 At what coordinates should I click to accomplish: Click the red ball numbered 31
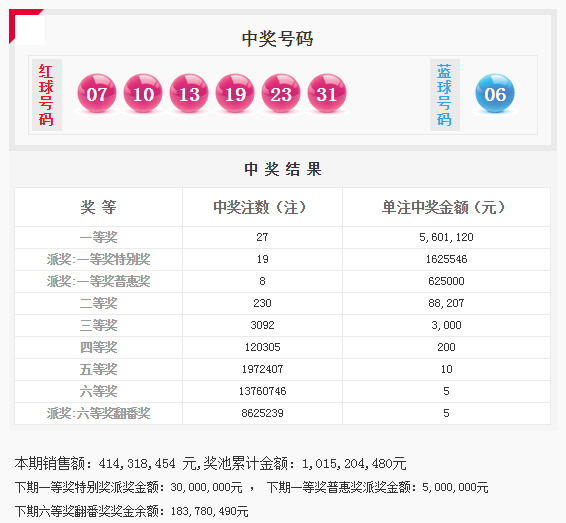click(327, 93)
